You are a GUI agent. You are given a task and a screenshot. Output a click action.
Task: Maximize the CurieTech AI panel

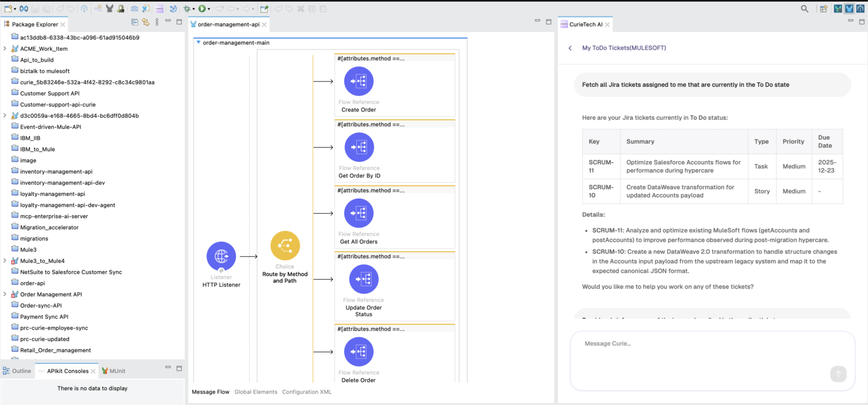point(861,22)
